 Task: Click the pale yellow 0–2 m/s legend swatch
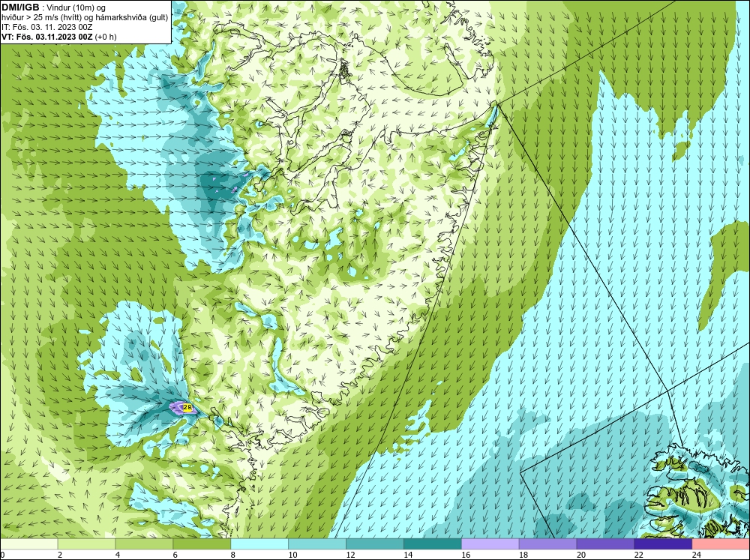[28, 544]
